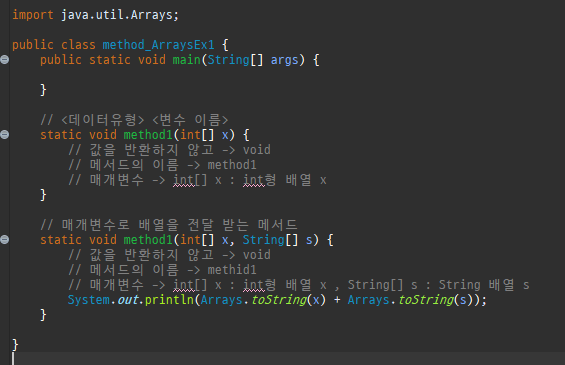Screen dimensions: 565x365
Task: Collapse the method1(int[] x) fold marker
Action: (x=5, y=135)
